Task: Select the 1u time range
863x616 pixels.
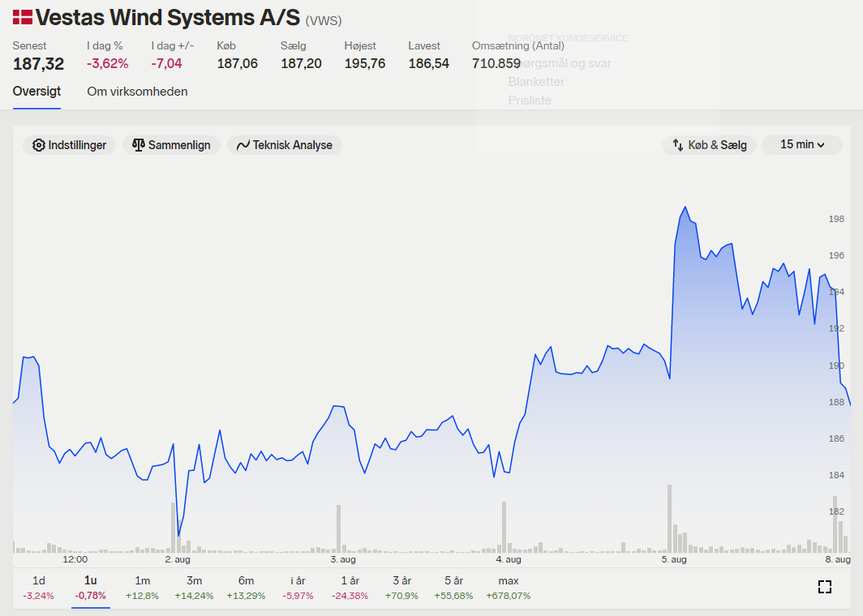Action: tap(90, 588)
